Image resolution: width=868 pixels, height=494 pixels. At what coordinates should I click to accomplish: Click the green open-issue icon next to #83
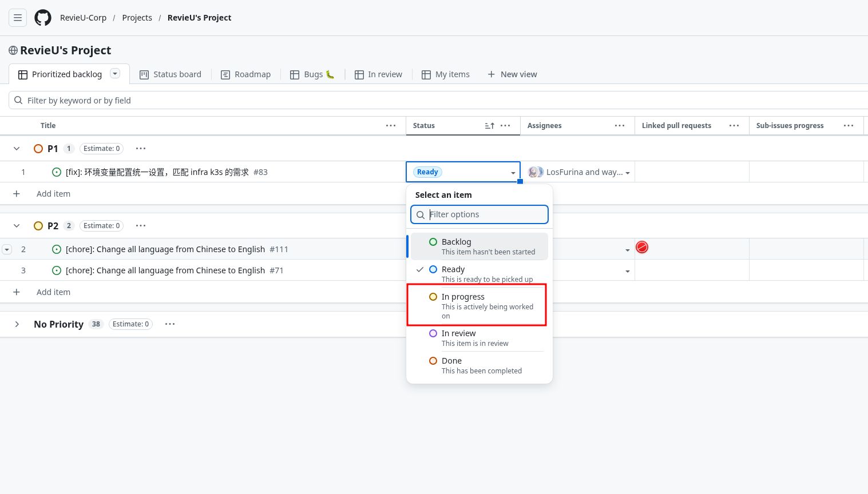point(57,172)
